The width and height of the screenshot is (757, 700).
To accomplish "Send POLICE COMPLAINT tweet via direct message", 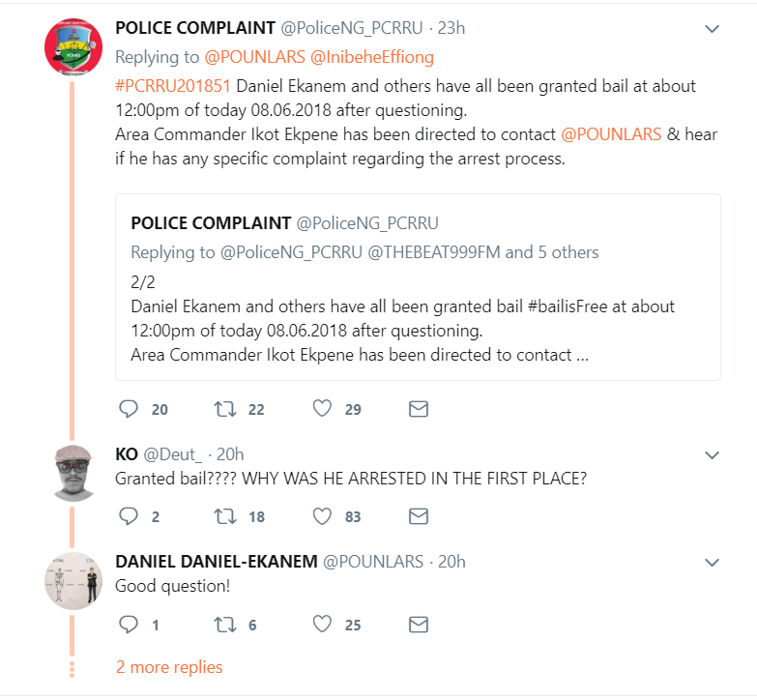I will (x=419, y=409).
